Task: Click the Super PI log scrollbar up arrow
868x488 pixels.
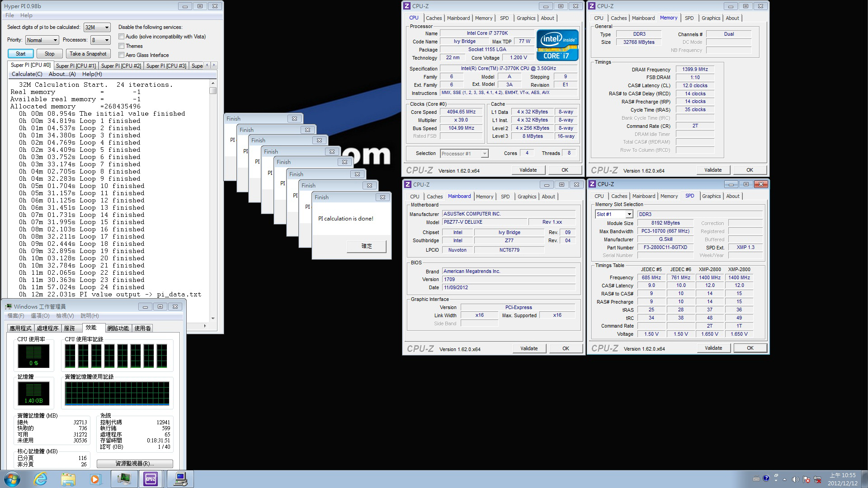Action: coord(213,84)
